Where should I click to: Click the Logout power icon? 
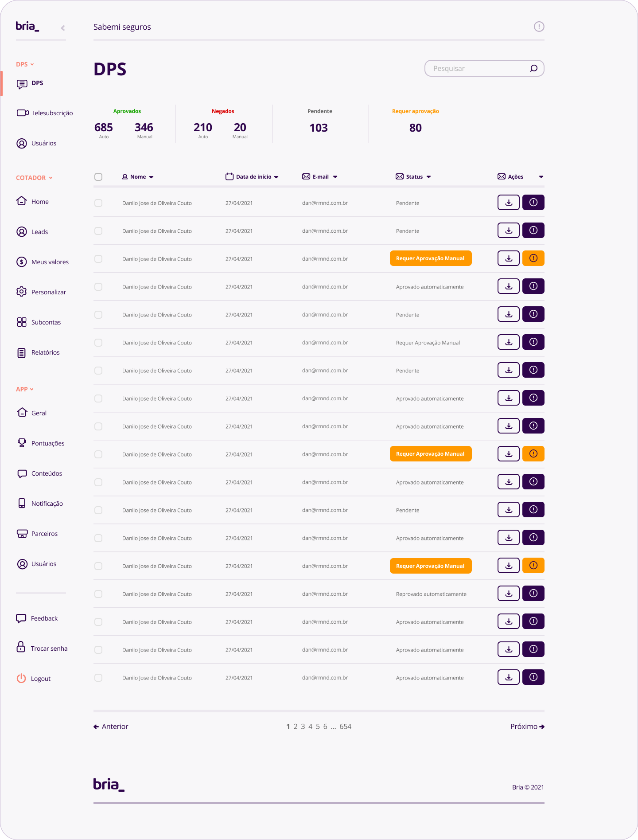(x=21, y=678)
